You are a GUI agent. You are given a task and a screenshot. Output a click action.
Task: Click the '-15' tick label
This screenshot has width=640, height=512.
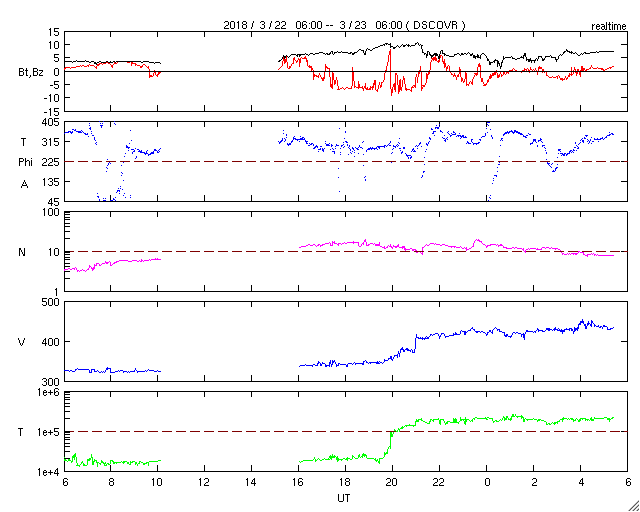coord(51,111)
